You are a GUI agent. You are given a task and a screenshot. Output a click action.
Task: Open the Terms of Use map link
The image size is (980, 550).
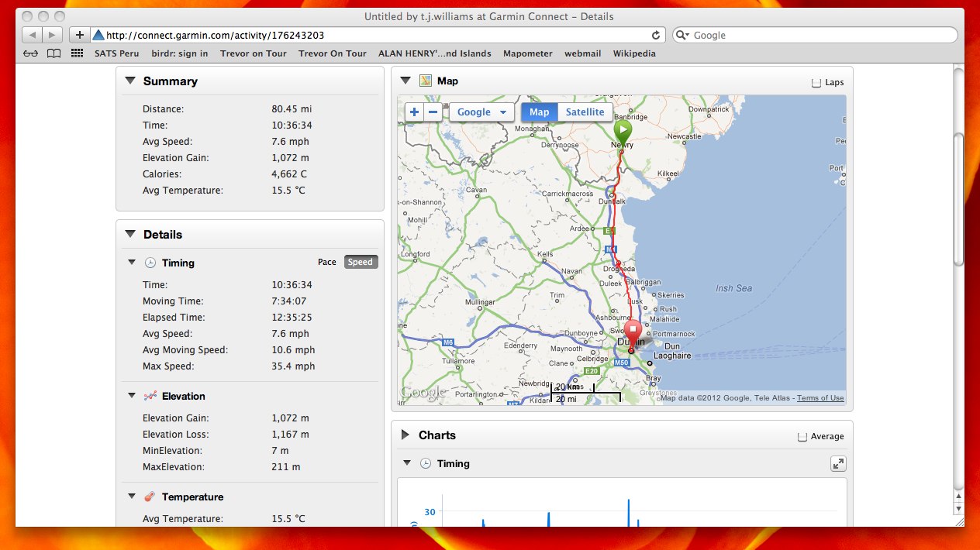[820, 398]
